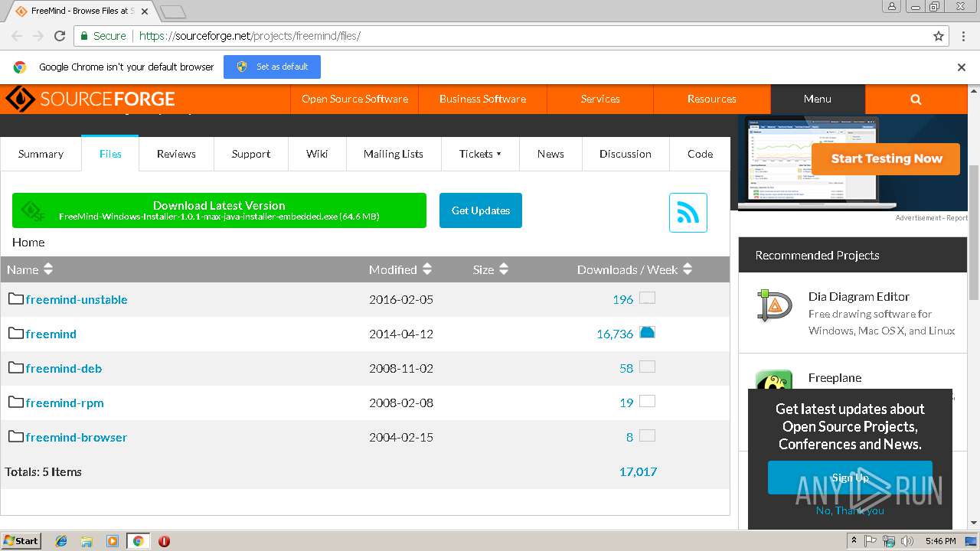Open the freemind folder link
The height and width of the screenshot is (551, 980).
[51, 334]
